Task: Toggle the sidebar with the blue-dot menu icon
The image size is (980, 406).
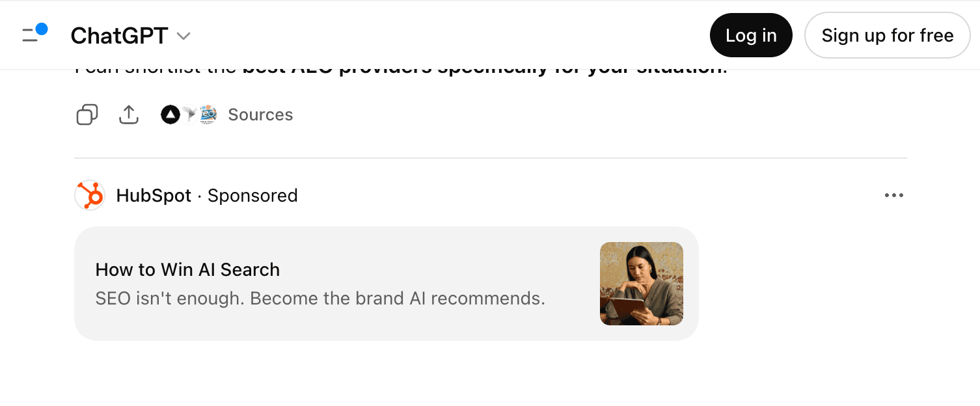Action: pyautogui.click(x=31, y=35)
